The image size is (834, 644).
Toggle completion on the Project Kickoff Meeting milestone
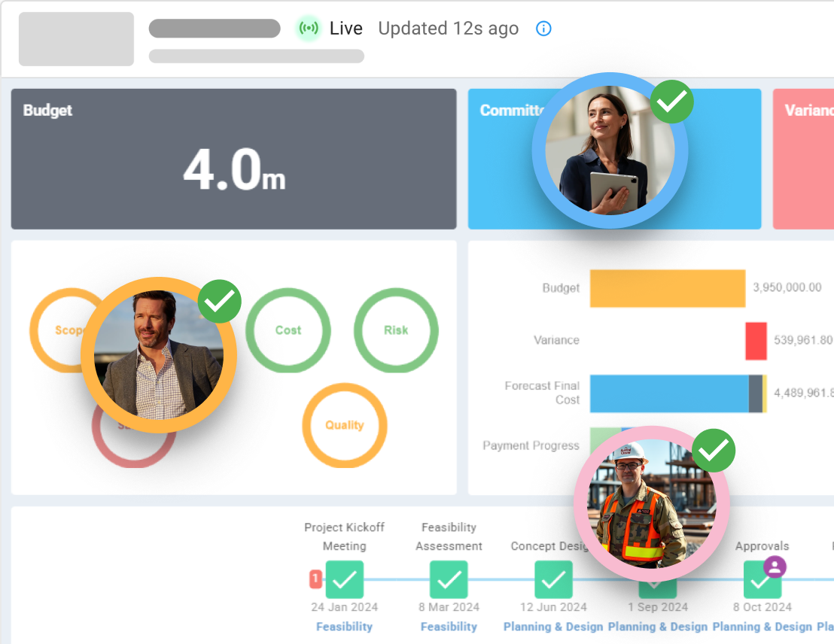345,579
